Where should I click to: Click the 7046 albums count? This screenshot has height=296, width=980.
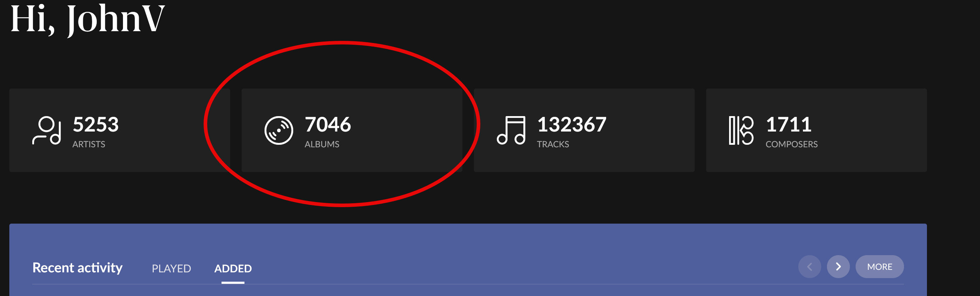[x=328, y=124]
